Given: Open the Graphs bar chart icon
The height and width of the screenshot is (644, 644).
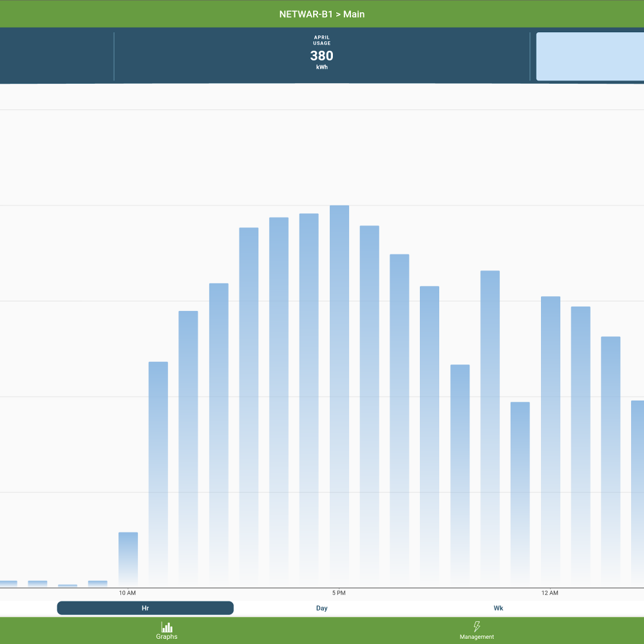Looking at the screenshot, I should pyautogui.click(x=167, y=627).
